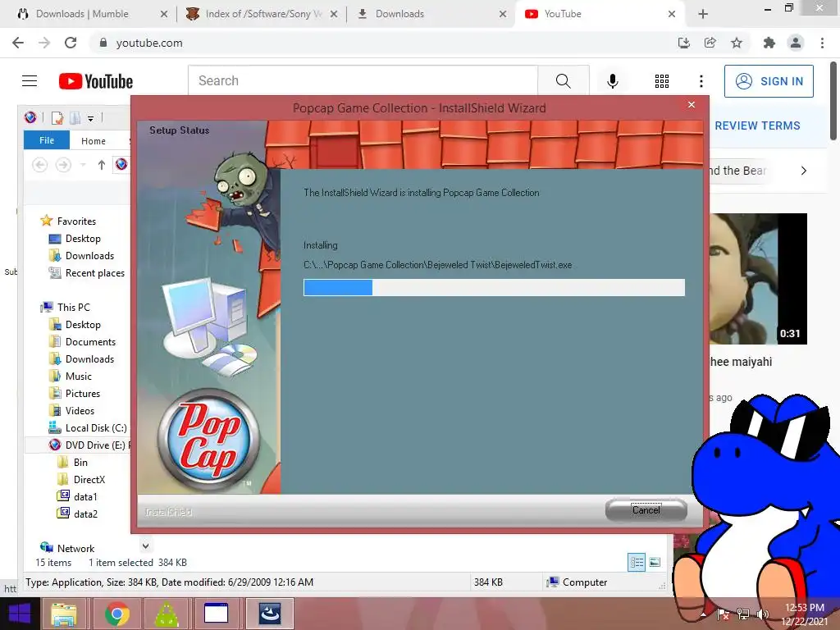Viewport: 840px width, 630px height.
Task: Click the installation progress bar
Action: pyautogui.click(x=494, y=287)
